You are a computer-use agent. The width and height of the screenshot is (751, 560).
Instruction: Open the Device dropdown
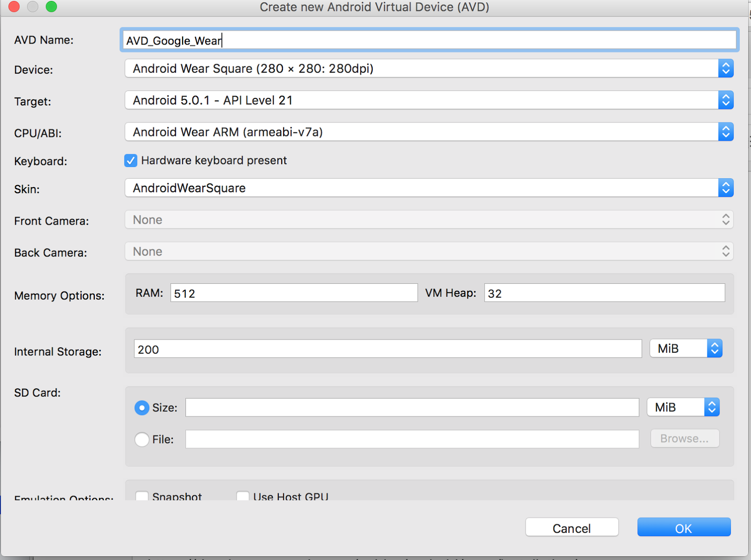[429, 68]
